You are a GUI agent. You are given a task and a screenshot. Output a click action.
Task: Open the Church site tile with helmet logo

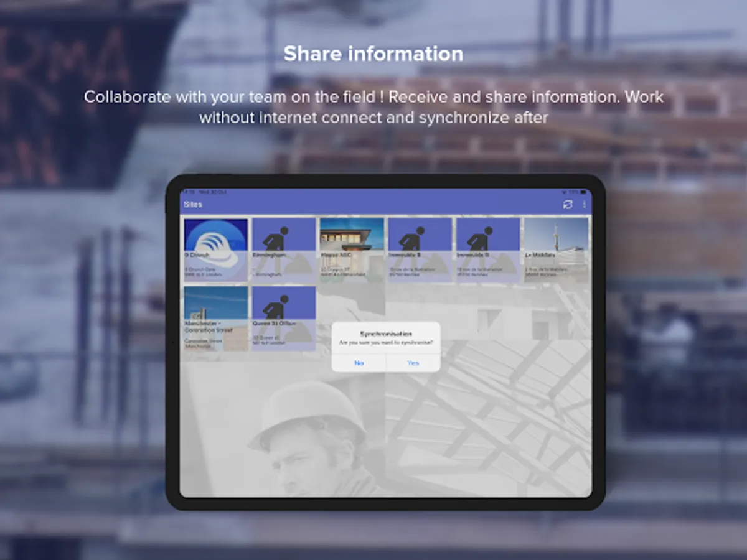(x=216, y=250)
